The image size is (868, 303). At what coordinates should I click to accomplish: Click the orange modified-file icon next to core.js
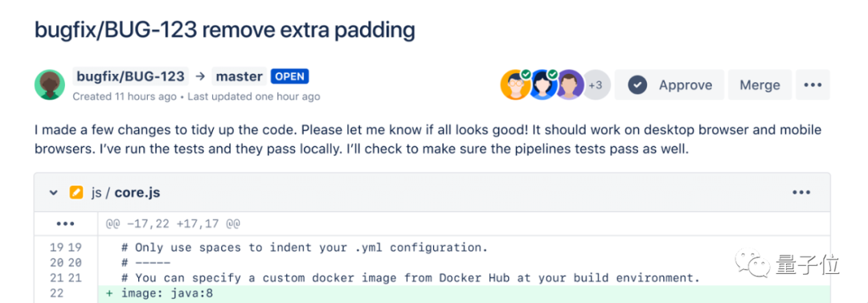(x=76, y=193)
